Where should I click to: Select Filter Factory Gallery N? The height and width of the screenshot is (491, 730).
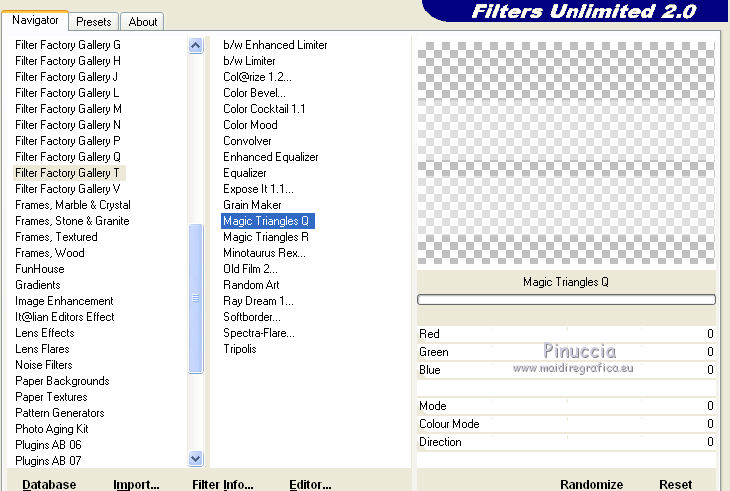pos(68,125)
